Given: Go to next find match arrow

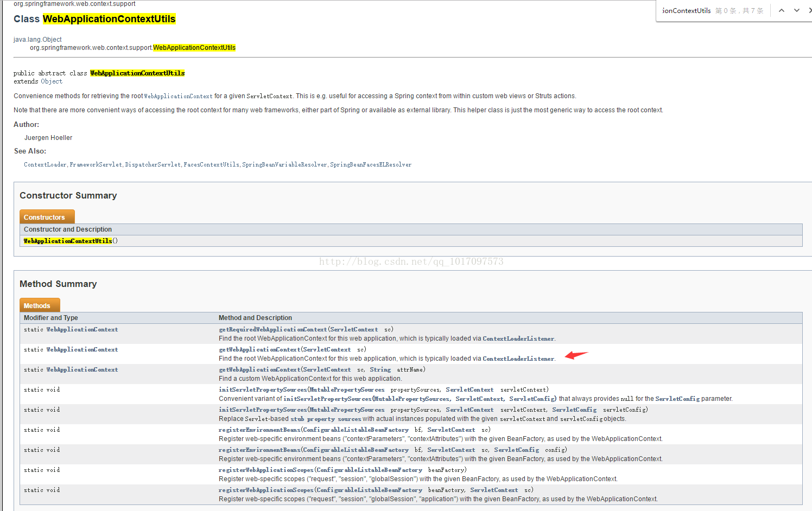Looking at the screenshot, I should (x=797, y=10).
